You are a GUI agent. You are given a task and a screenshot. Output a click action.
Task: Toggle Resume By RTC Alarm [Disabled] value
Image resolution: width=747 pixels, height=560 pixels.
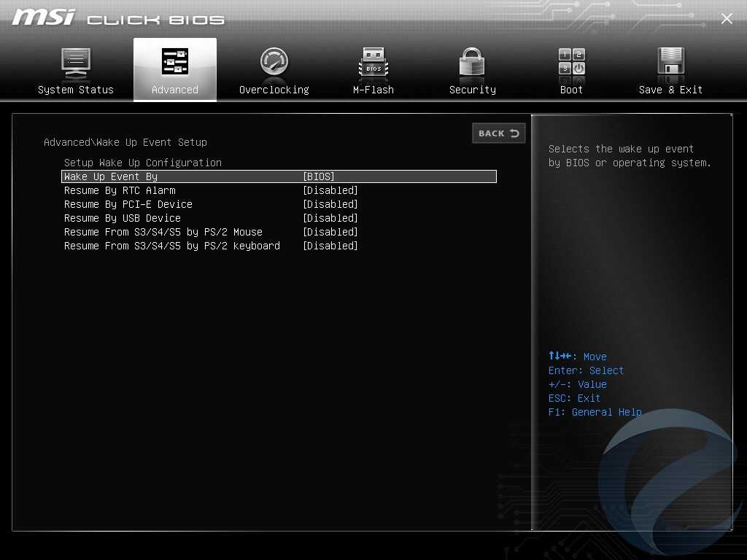click(x=330, y=190)
